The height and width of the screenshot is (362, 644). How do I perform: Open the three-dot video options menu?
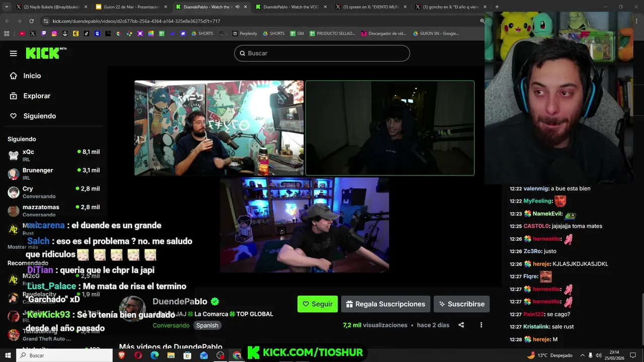pyautogui.click(x=481, y=325)
